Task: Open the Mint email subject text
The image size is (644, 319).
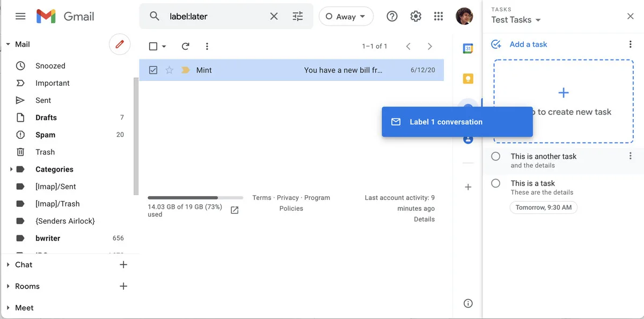Action: (x=343, y=70)
